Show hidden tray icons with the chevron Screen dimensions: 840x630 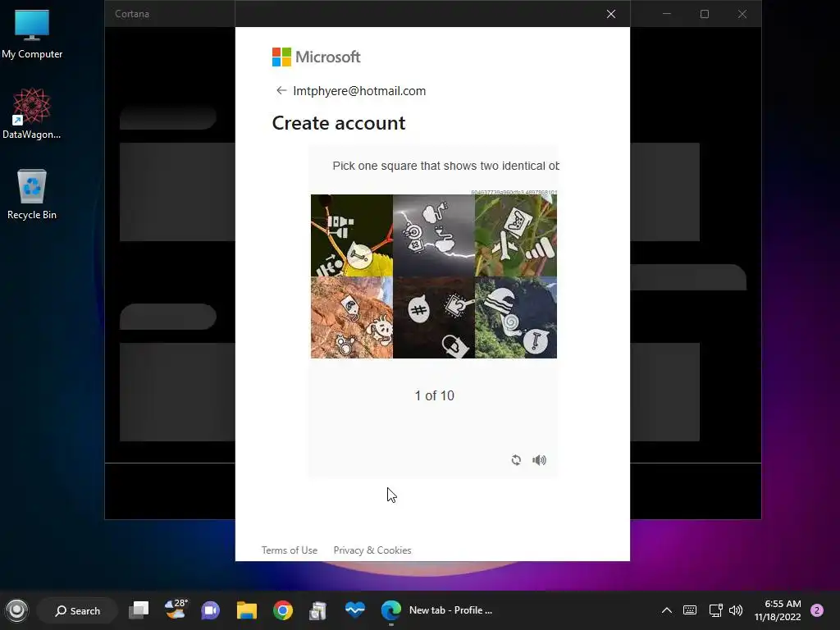[666, 610]
